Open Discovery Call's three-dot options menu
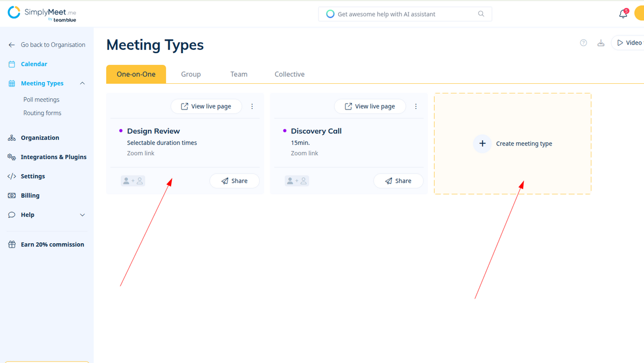Image resolution: width=644 pixels, height=363 pixels. pos(416,106)
